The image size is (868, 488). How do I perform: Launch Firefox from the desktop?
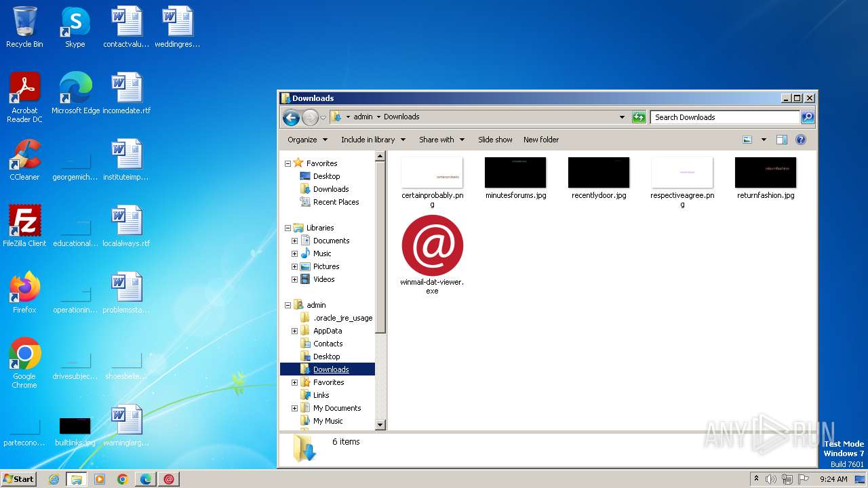point(24,293)
